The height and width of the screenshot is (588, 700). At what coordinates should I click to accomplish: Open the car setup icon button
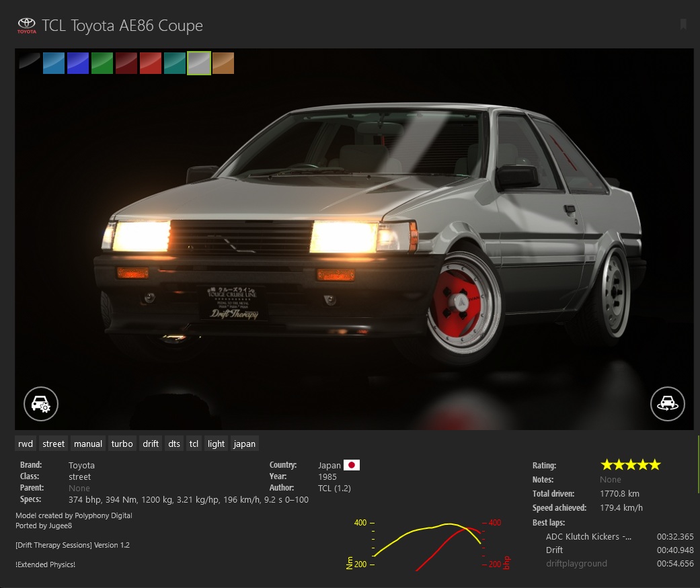point(41,404)
